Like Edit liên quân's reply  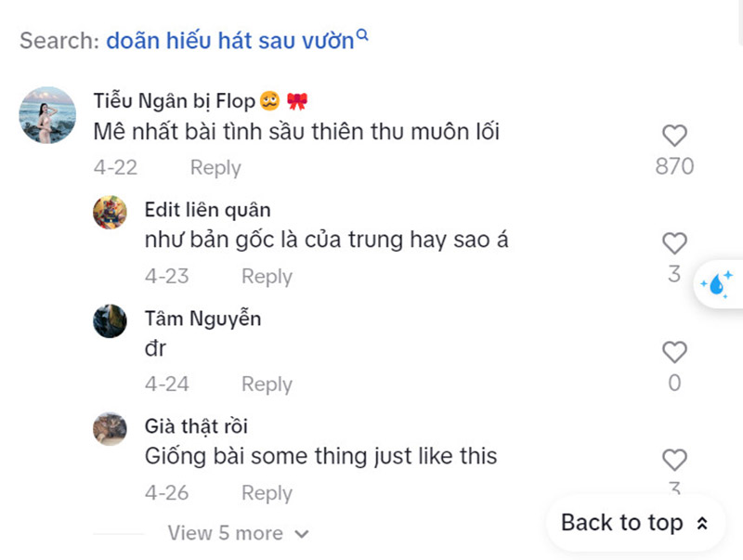(674, 244)
